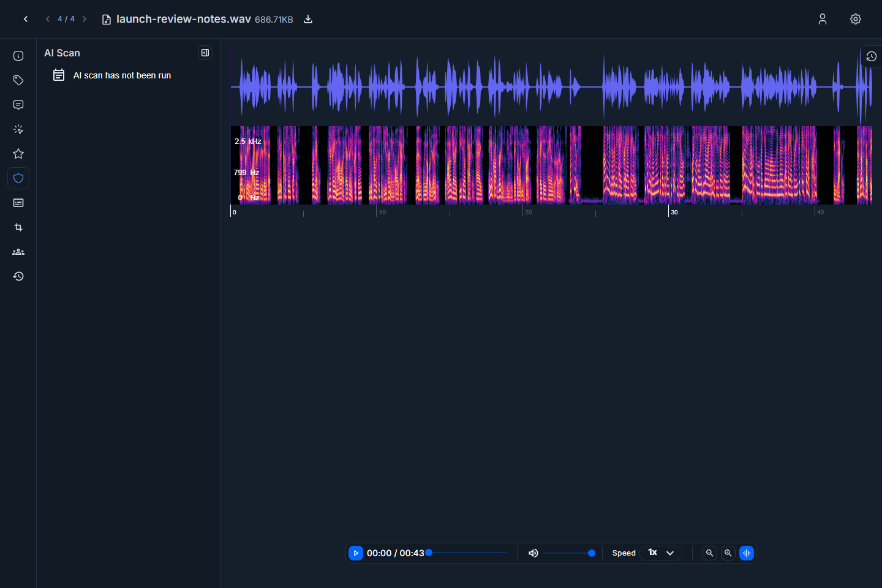Open the crop tool in sidebar
Viewport: 882px width, 588px height.
pyautogui.click(x=18, y=227)
